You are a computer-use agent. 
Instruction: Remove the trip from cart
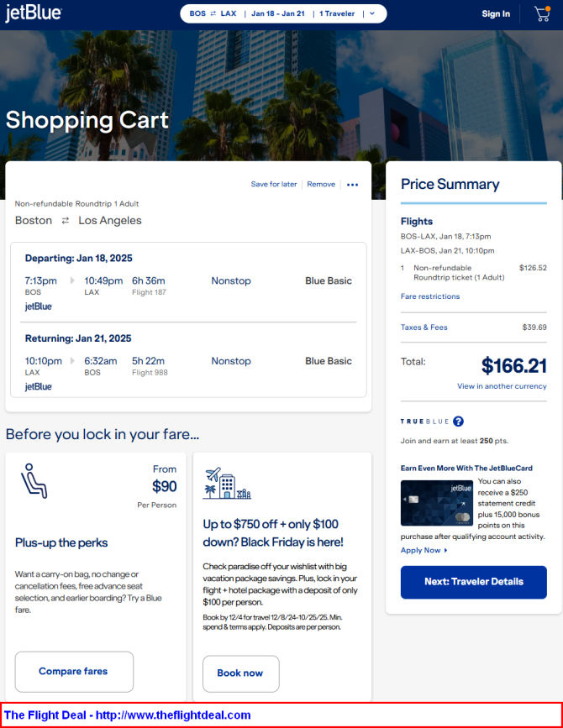(x=321, y=184)
